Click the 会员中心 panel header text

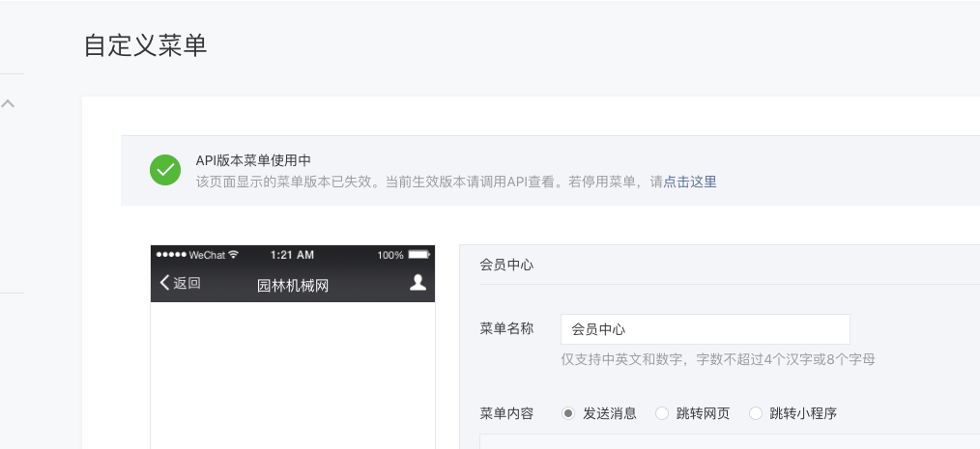click(506, 265)
